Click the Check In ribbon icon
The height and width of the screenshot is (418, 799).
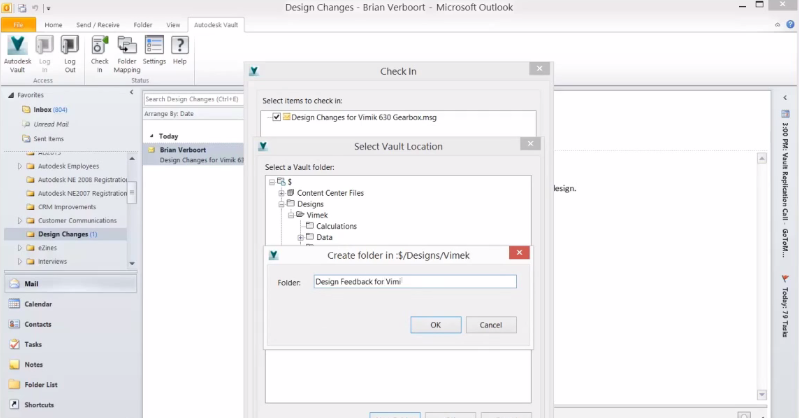[x=99, y=55]
